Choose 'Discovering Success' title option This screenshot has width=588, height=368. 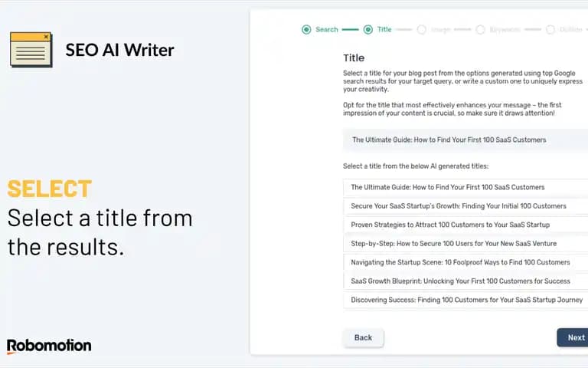[465, 300]
